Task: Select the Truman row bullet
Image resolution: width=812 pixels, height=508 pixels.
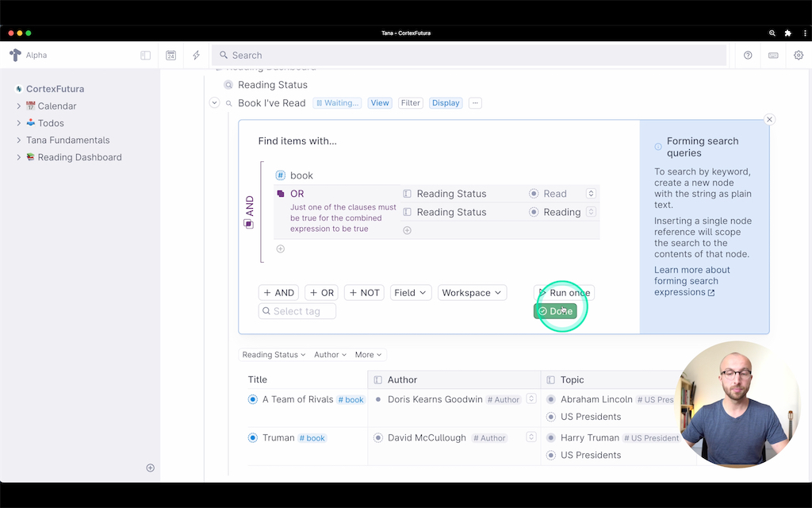Action: pos(253,437)
